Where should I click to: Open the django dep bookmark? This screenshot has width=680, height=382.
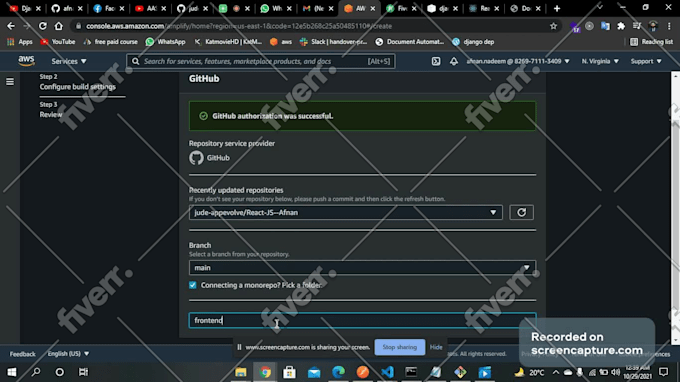pyautogui.click(x=473, y=42)
